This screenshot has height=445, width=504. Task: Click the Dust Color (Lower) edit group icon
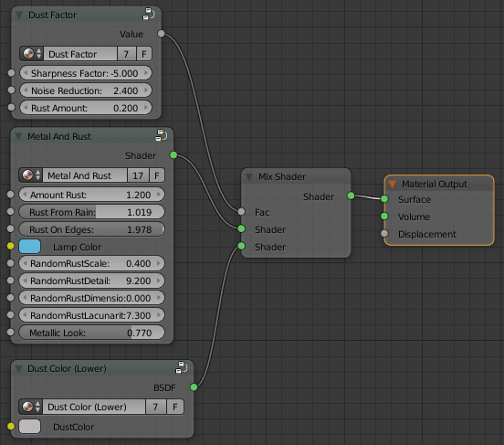tap(182, 367)
